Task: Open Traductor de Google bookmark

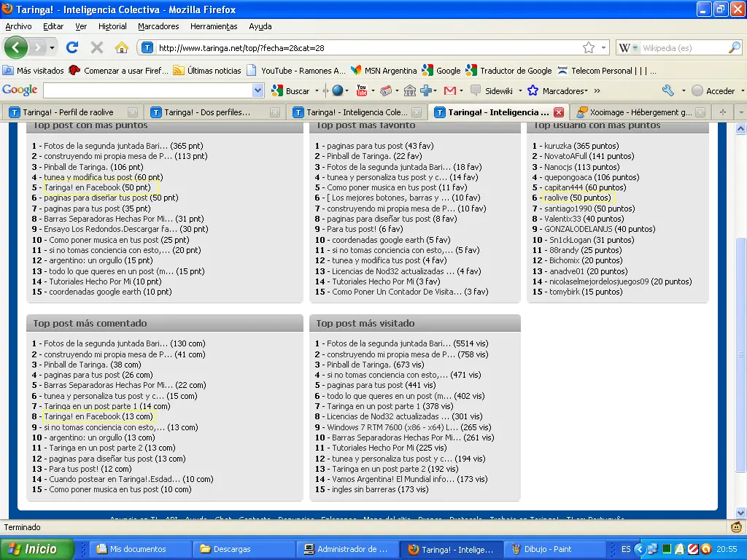Action: point(508,71)
